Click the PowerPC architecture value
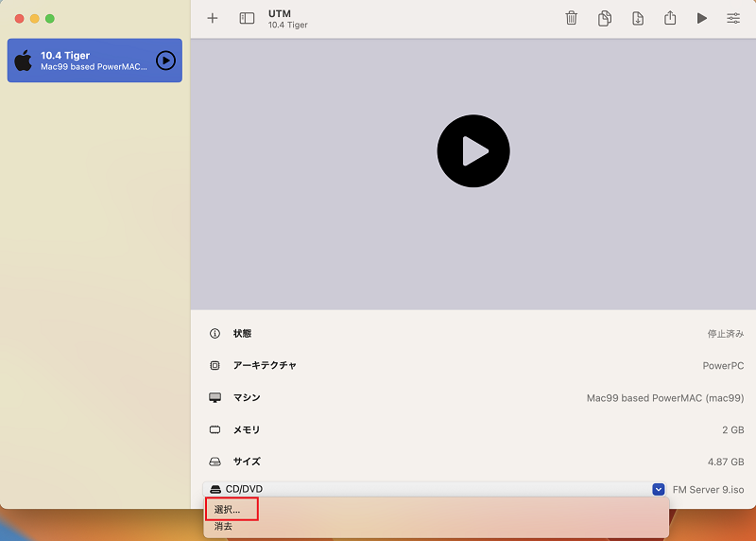 click(x=723, y=366)
